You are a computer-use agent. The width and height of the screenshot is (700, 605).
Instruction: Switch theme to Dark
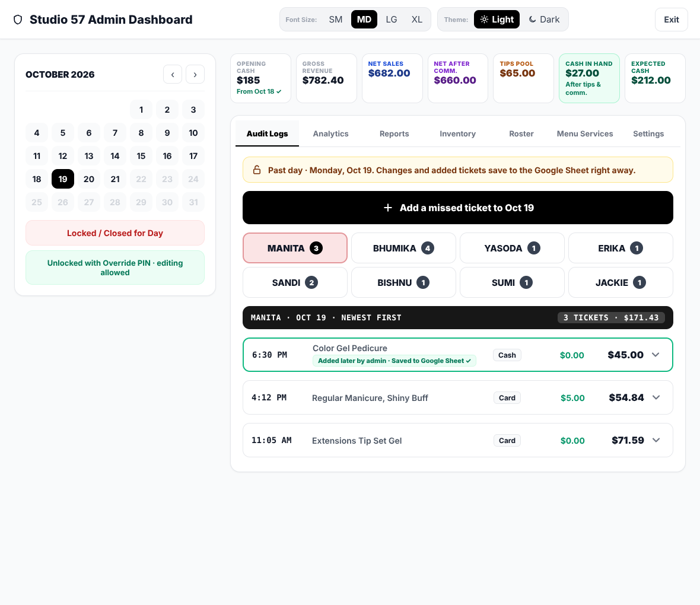click(x=544, y=20)
